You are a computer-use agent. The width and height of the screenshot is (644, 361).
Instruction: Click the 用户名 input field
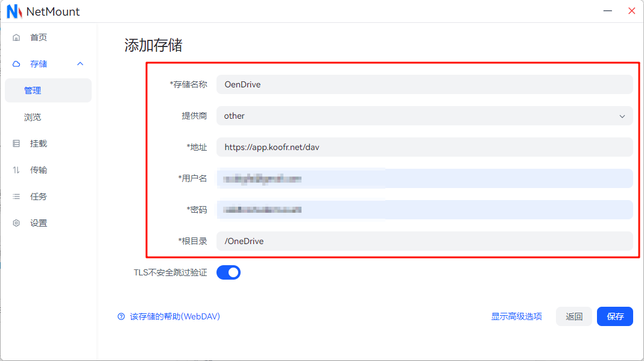coord(425,178)
